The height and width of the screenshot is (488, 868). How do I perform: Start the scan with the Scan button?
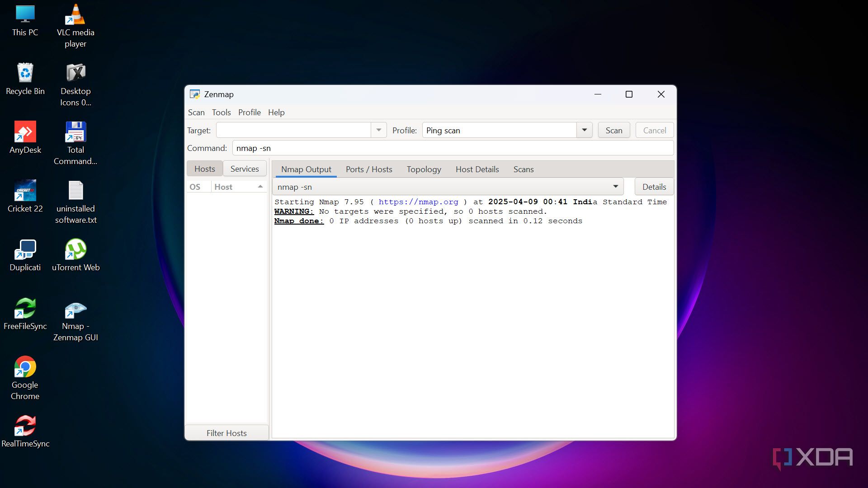[613, 130]
